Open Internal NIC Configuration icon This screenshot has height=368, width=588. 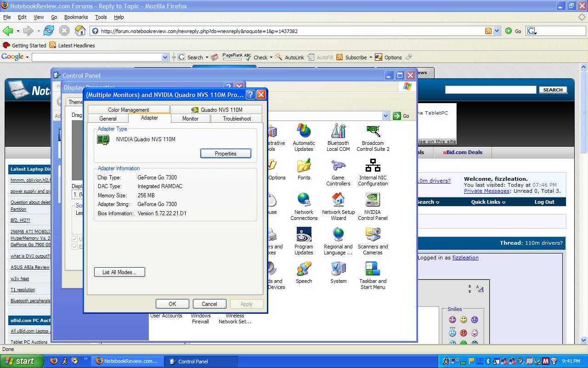click(373, 172)
